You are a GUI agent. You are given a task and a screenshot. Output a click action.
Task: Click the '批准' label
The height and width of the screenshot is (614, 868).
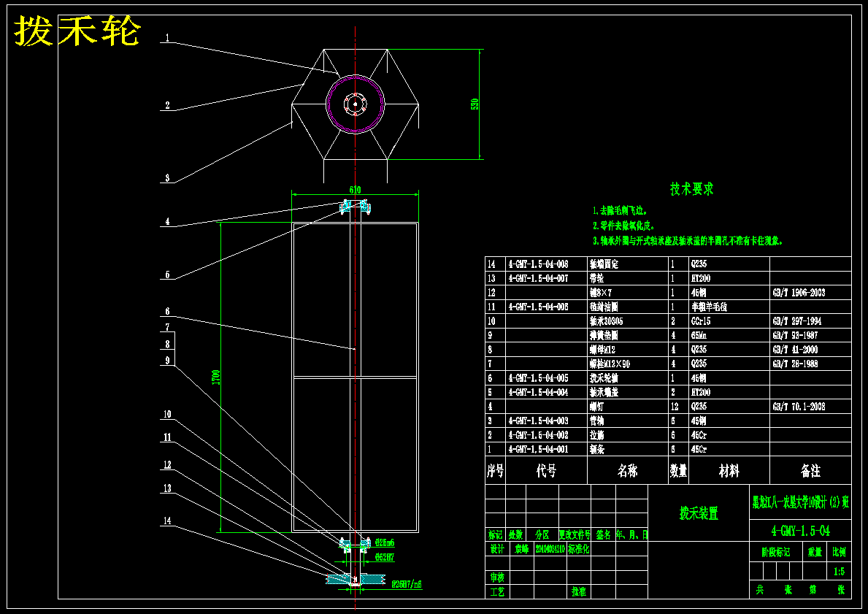coord(578,592)
